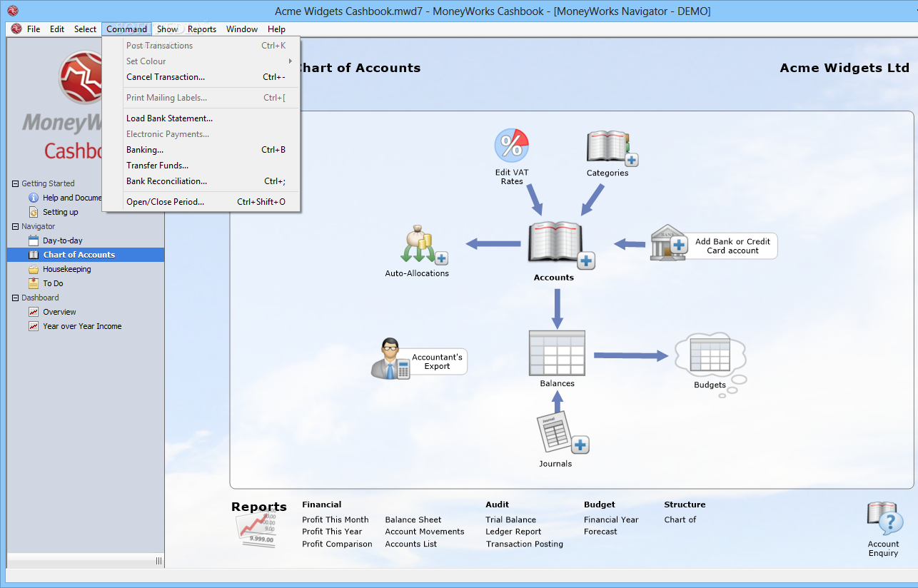This screenshot has width=918, height=588.
Task: Open the File menu
Action: (x=34, y=29)
